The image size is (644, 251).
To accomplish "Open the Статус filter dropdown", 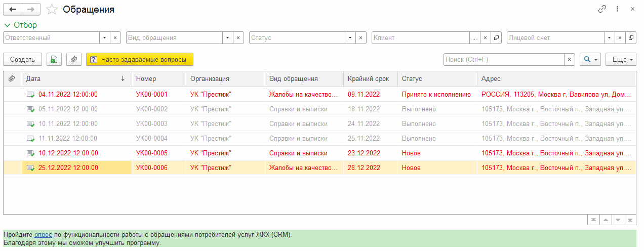I will click(x=350, y=38).
